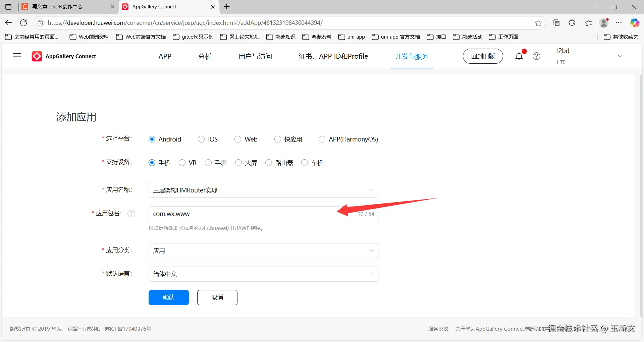Close the CSDN writing tab
Viewport: 644px width, 342px height.
pos(112,7)
